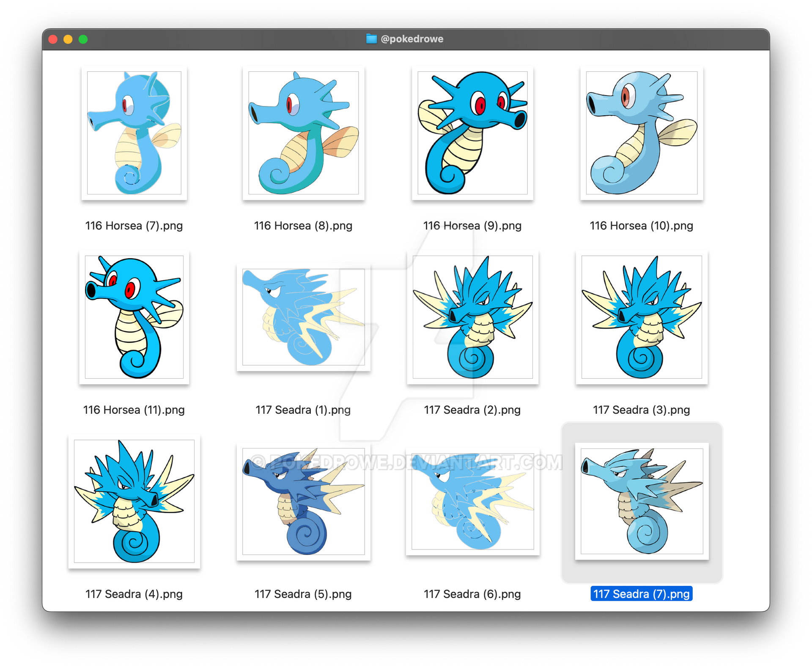Click the file name 117 Seadra (5).png
This screenshot has width=812, height=667.
(x=303, y=594)
